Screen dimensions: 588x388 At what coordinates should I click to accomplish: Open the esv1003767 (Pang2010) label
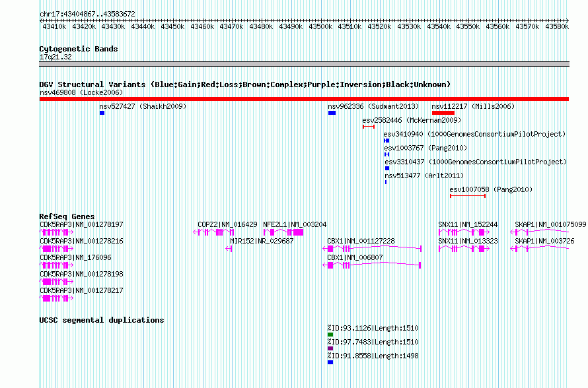pos(425,148)
